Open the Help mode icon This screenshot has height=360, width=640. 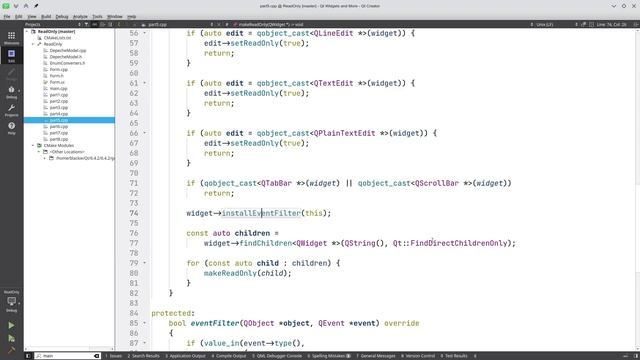11,128
